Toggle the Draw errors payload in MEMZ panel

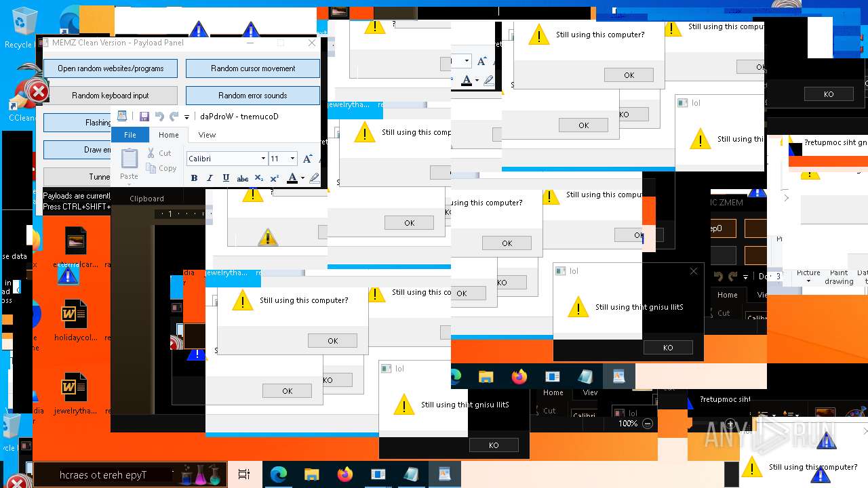tap(77, 150)
